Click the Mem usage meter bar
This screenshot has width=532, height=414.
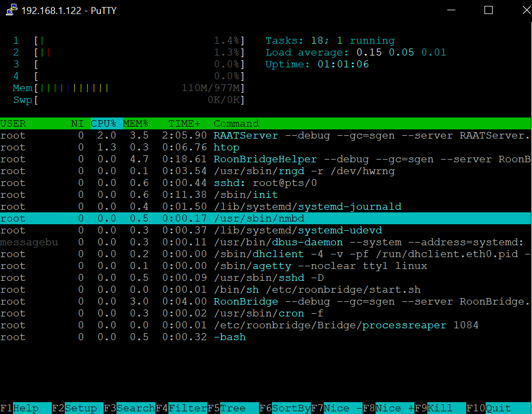point(128,88)
